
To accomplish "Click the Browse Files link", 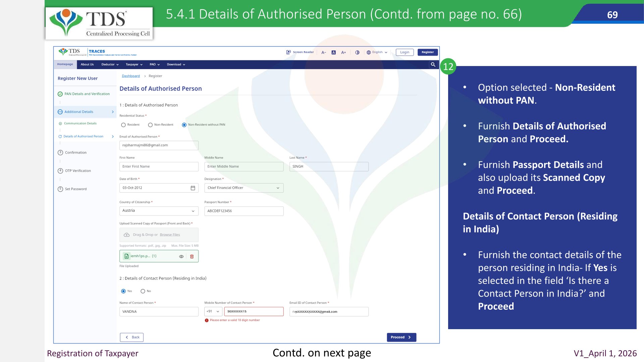I will (170, 235).
